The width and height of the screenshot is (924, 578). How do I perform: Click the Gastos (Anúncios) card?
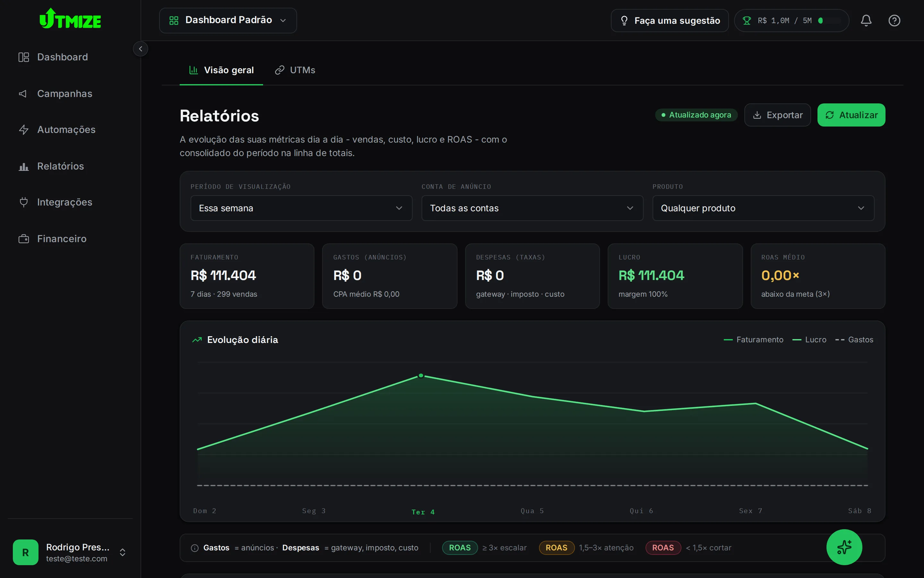[389, 276]
